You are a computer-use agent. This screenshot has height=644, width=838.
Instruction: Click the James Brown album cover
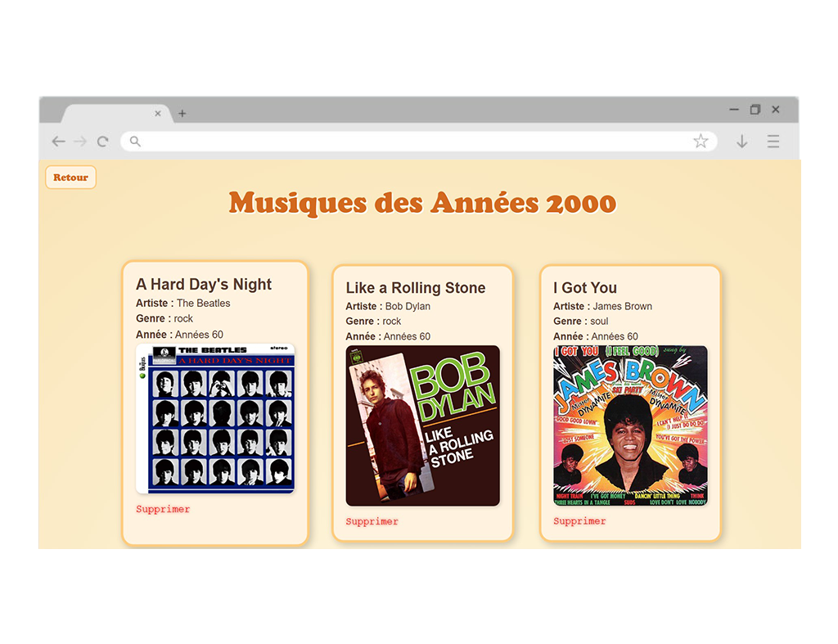pos(631,426)
